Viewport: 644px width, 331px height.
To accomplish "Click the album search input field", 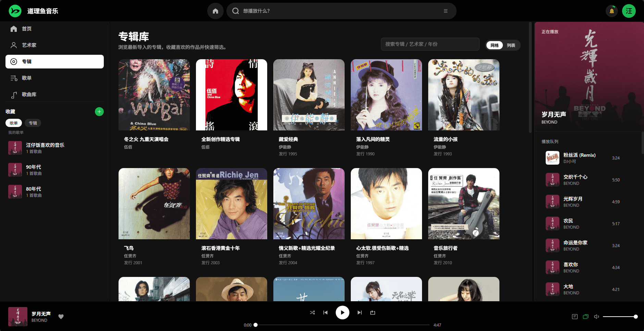I will pyautogui.click(x=430, y=44).
